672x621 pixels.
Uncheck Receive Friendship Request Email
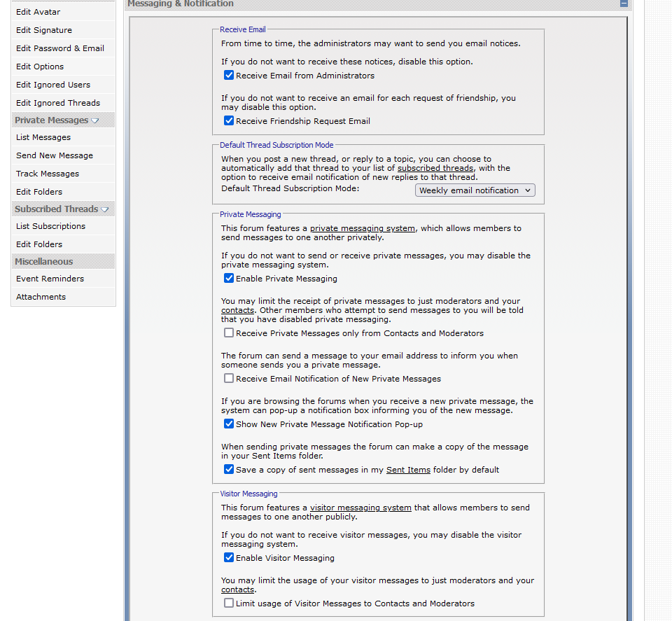click(229, 121)
